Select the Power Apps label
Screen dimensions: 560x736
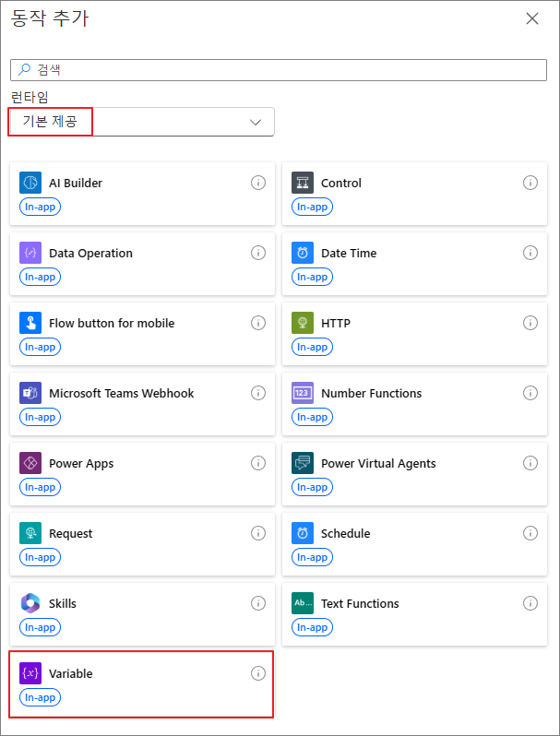coord(81,464)
